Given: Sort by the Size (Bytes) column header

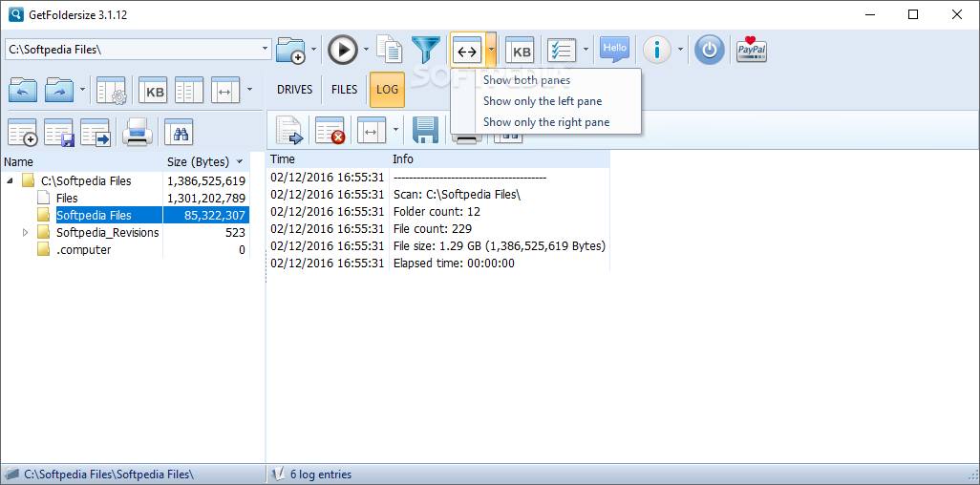Looking at the screenshot, I should tap(206, 162).
